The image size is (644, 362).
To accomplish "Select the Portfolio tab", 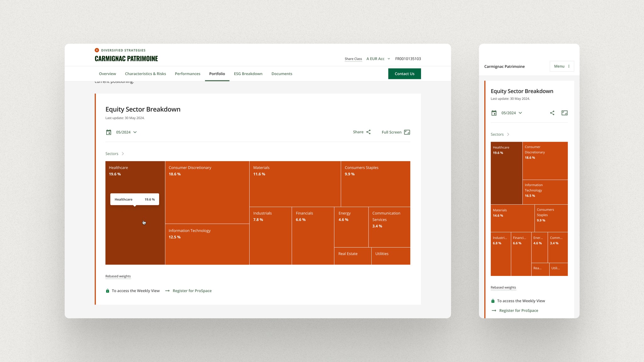I will pos(217,74).
